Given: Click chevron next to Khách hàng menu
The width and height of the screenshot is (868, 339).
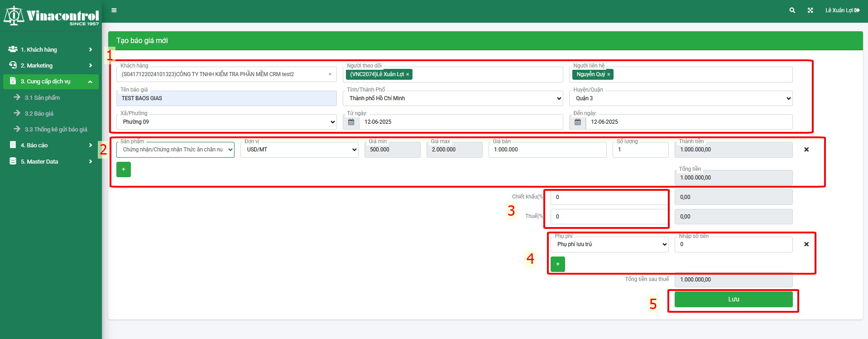Looking at the screenshot, I should click(91, 49).
